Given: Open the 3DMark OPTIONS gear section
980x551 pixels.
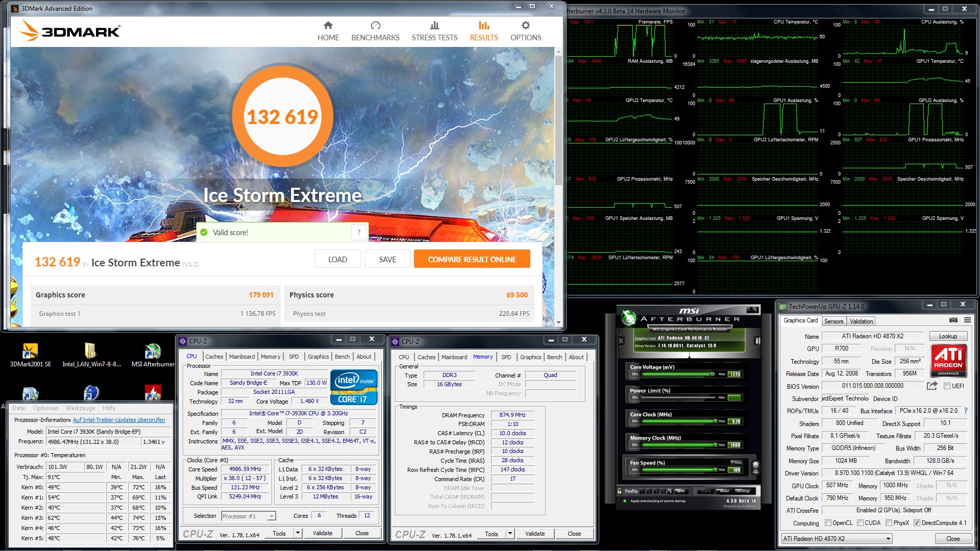Looking at the screenshot, I should (x=526, y=31).
